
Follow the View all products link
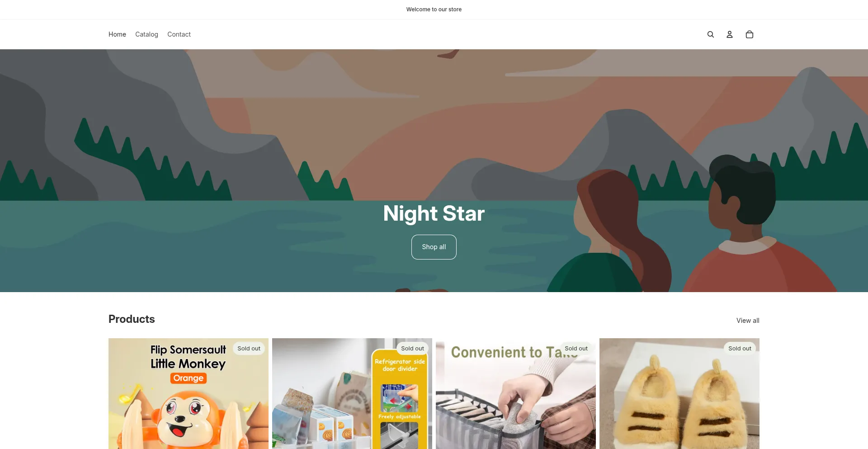(748, 321)
